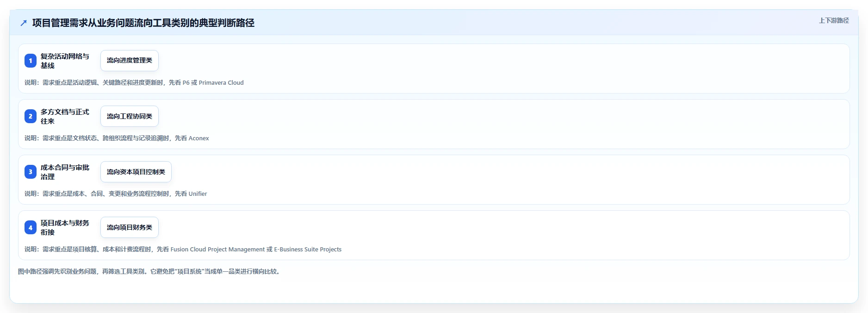This screenshot has width=868, height=313.
Task: Select the 成本合同与审批治理 heading
Action: click(x=65, y=172)
